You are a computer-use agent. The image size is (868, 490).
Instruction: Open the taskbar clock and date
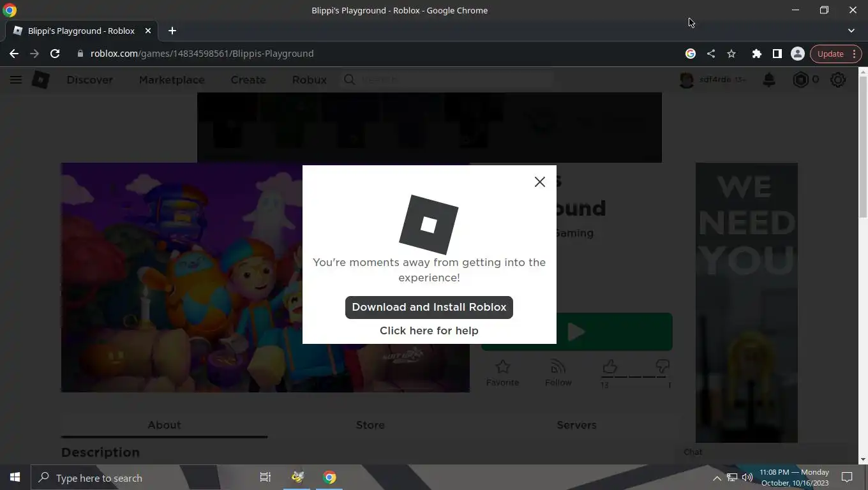[x=794, y=477]
